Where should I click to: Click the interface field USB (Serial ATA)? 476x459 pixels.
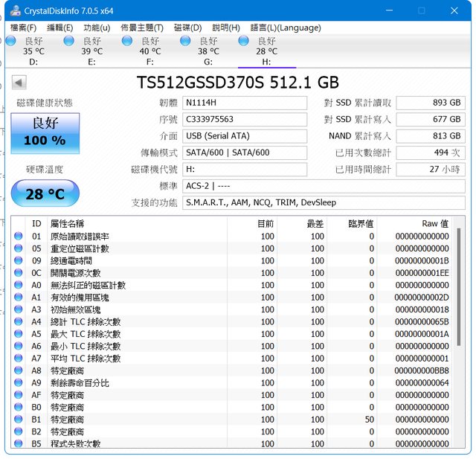click(245, 136)
